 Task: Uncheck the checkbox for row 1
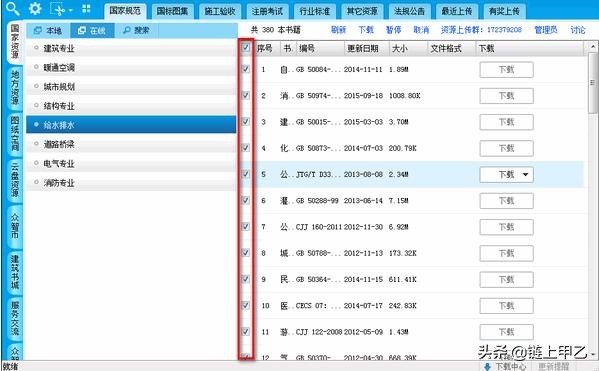click(246, 69)
